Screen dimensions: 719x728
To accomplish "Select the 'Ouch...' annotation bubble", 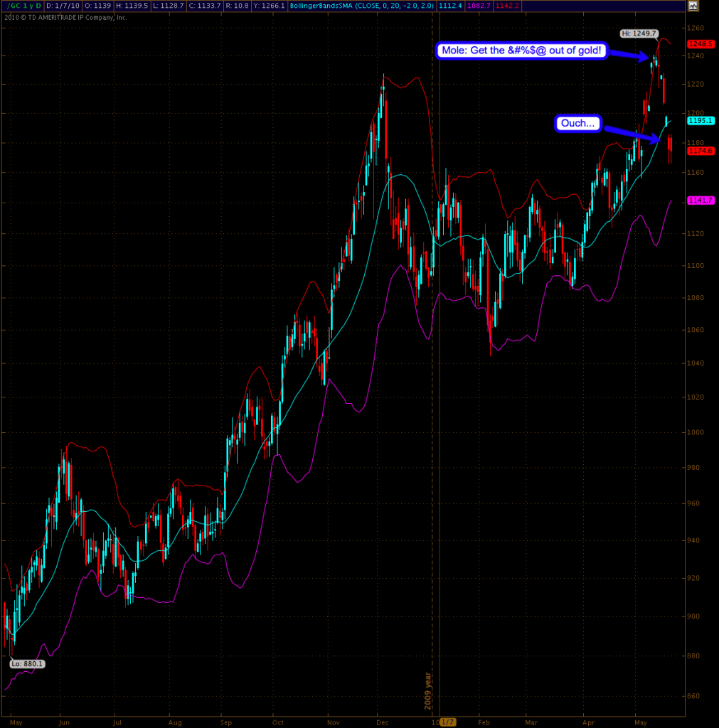I will (x=577, y=124).
